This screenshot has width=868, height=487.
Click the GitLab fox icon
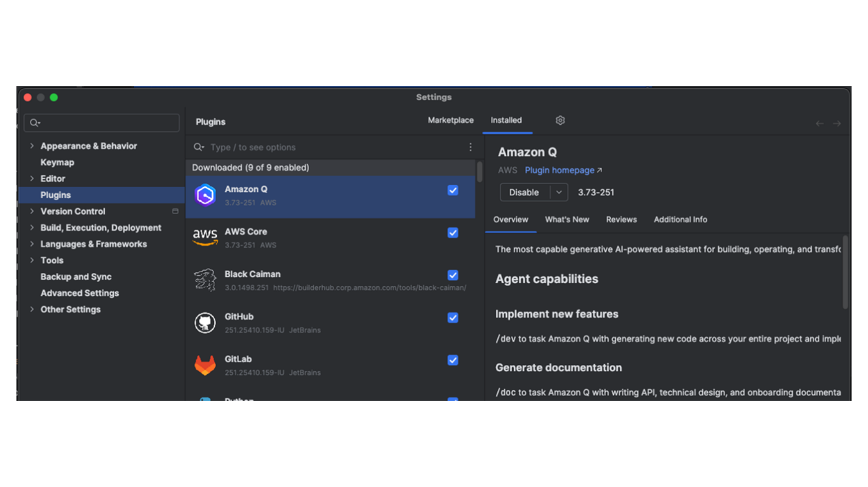click(205, 365)
